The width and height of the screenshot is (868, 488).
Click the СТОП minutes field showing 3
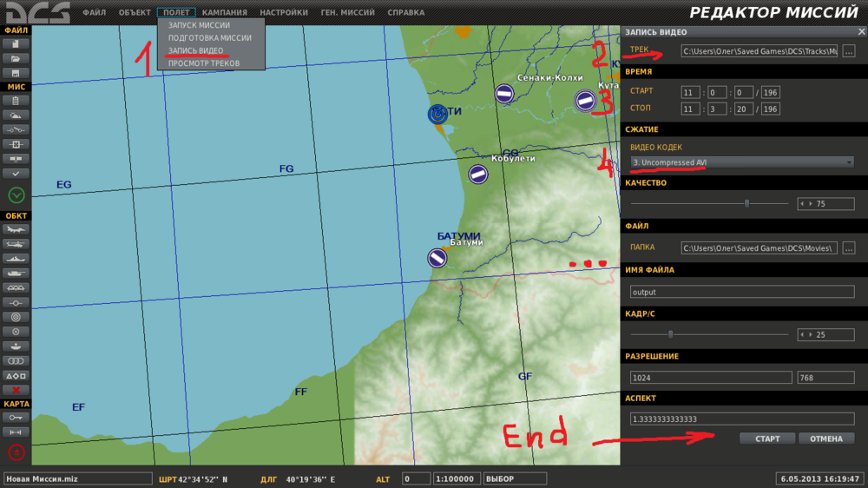pos(717,109)
